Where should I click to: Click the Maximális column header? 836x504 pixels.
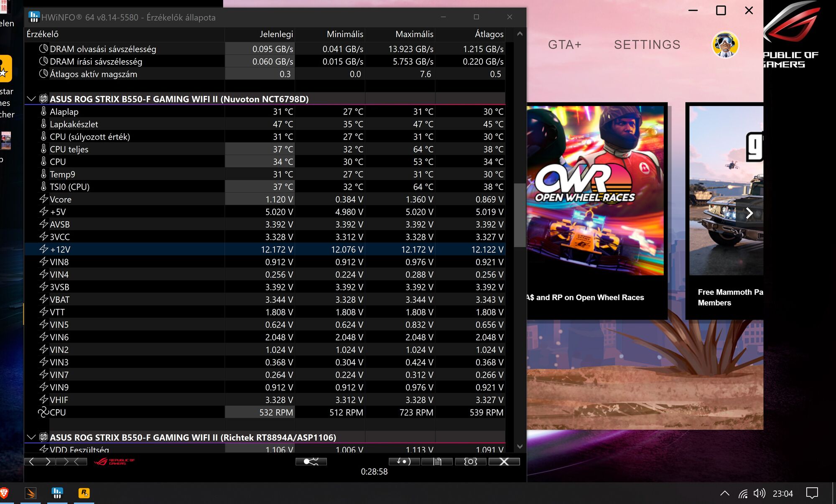tap(414, 34)
